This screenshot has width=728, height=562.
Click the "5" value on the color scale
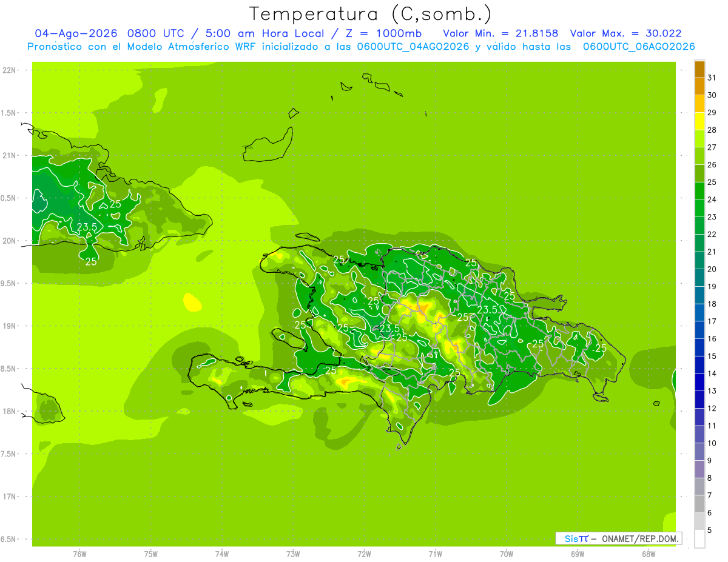tap(710, 530)
